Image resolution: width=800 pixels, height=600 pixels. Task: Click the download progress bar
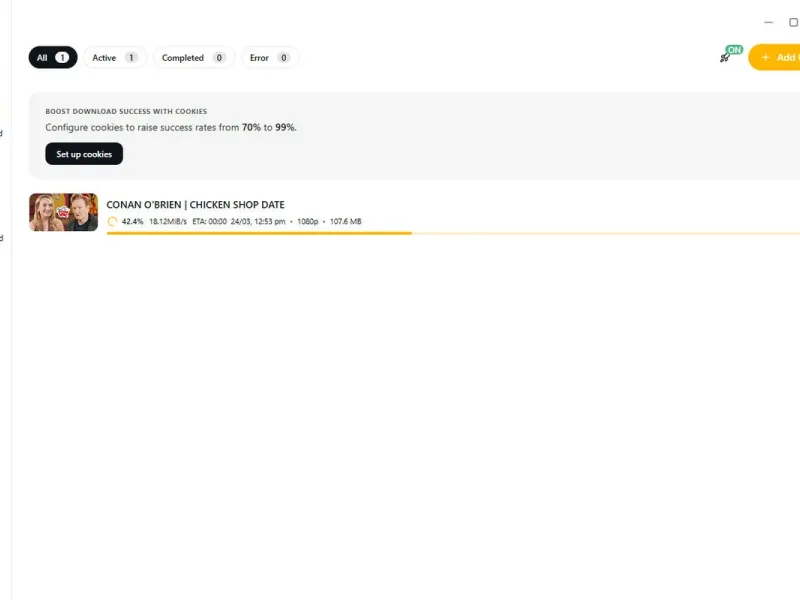tap(453, 233)
